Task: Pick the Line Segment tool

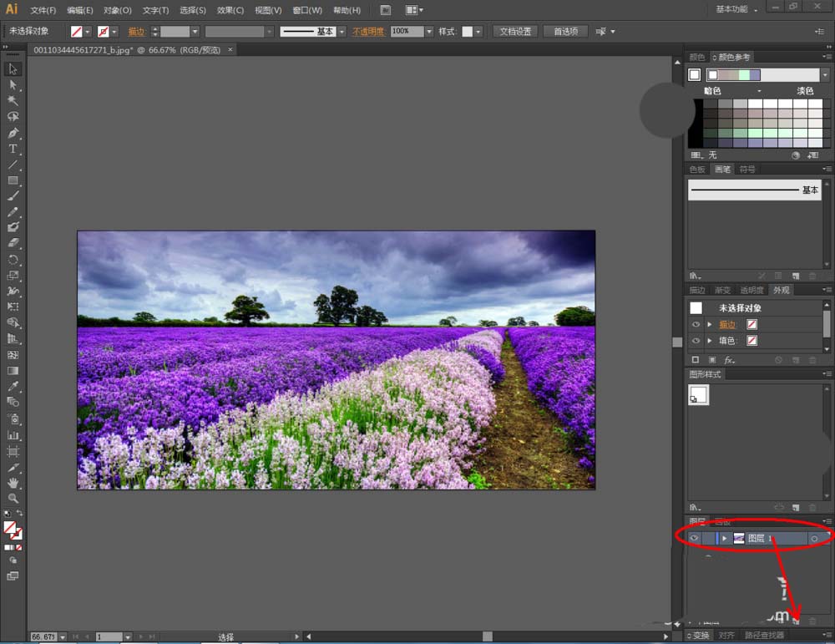Action: 13,165
